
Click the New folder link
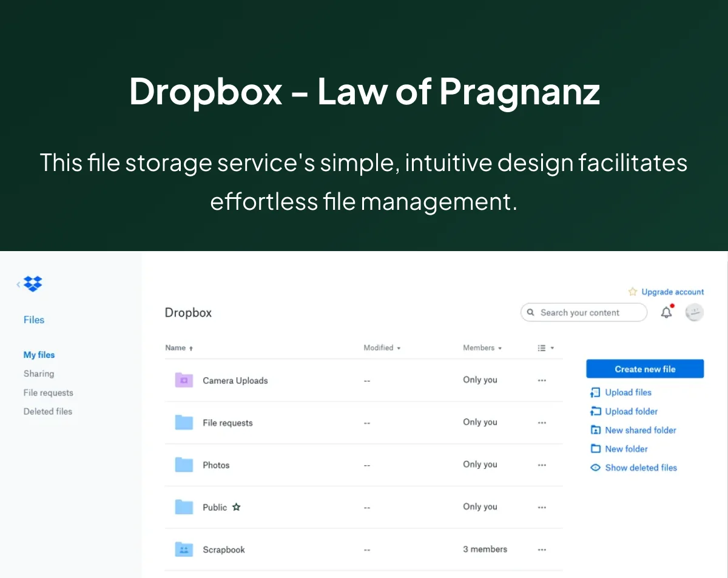pyautogui.click(x=627, y=449)
